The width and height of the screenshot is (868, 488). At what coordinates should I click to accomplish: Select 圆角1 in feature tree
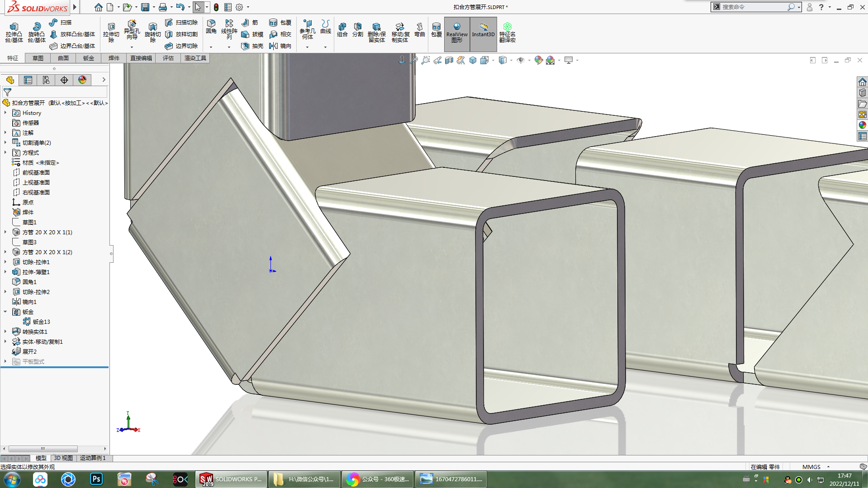click(x=29, y=282)
